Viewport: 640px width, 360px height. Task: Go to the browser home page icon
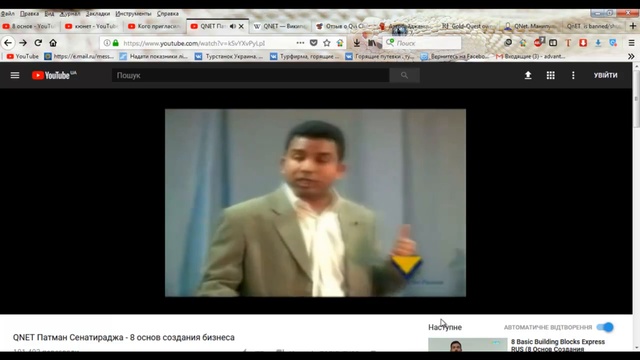[x=53, y=43]
